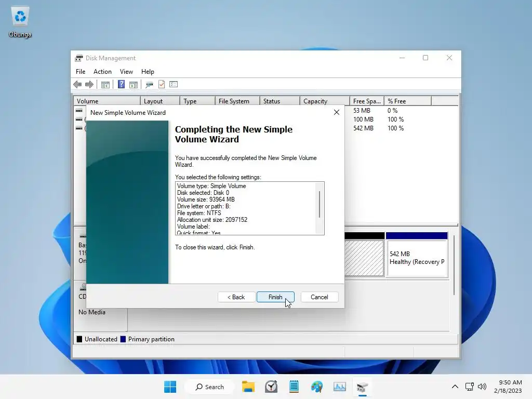Select the 542 MB Healthy Recovery partition
This screenshot has height=399, width=532.
click(417, 255)
